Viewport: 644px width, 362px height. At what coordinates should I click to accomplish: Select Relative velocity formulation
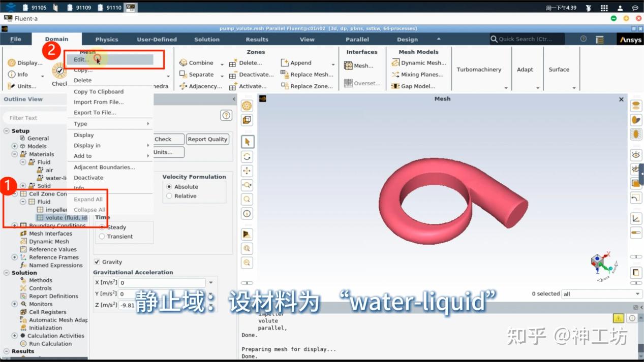point(169,196)
